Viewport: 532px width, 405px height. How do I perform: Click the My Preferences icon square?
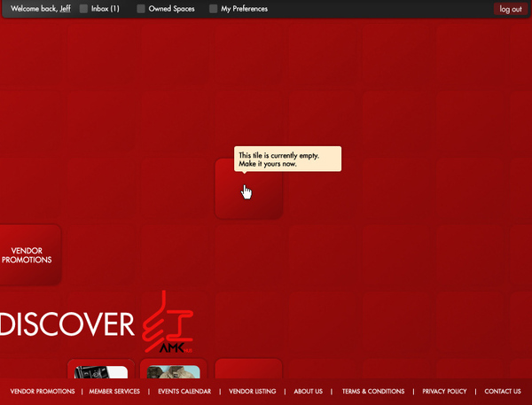coord(213,9)
